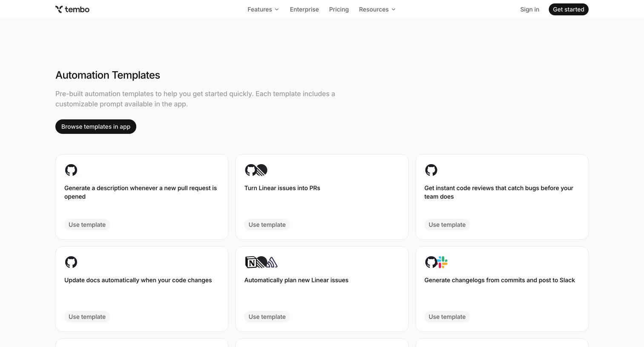Image resolution: width=644 pixels, height=347 pixels.
Task: Click 'Pre-built automation templates' description paragraph
Action: point(195,99)
